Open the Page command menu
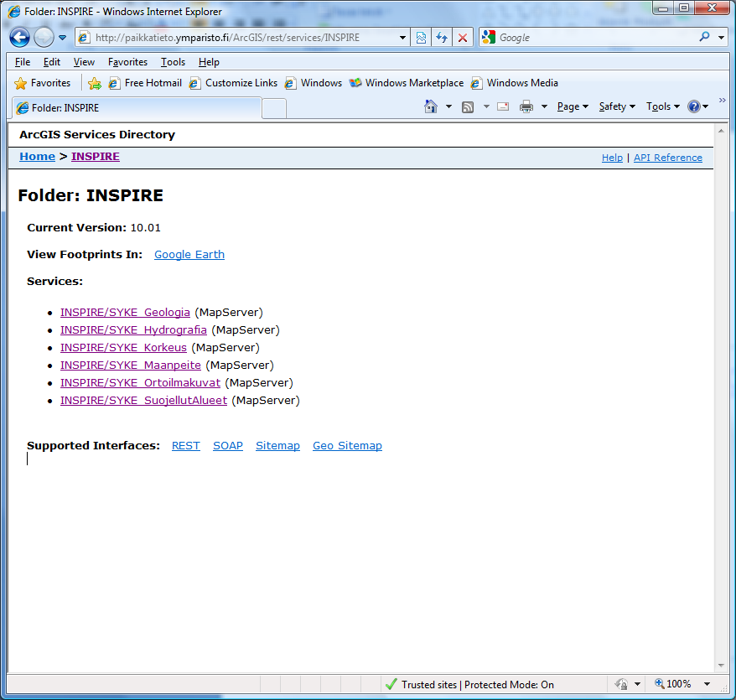The width and height of the screenshot is (736, 700). point(573,106)
